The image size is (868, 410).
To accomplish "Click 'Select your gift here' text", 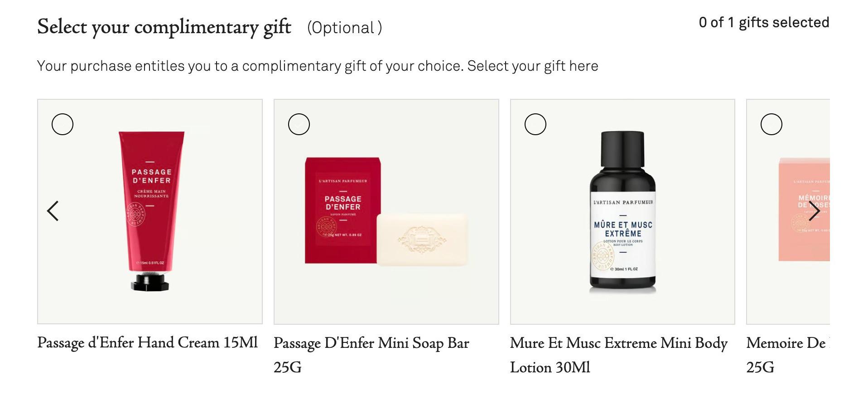I will [x=533, y=66].
